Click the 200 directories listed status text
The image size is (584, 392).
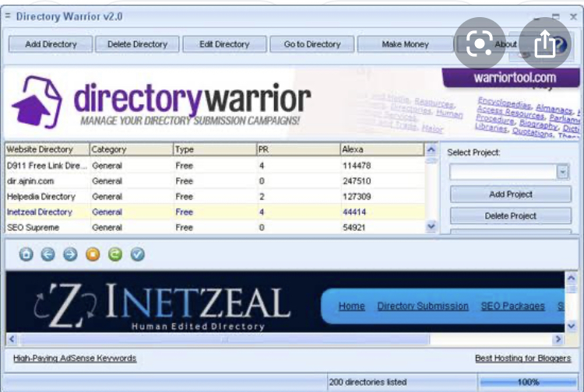pos(368,382)
